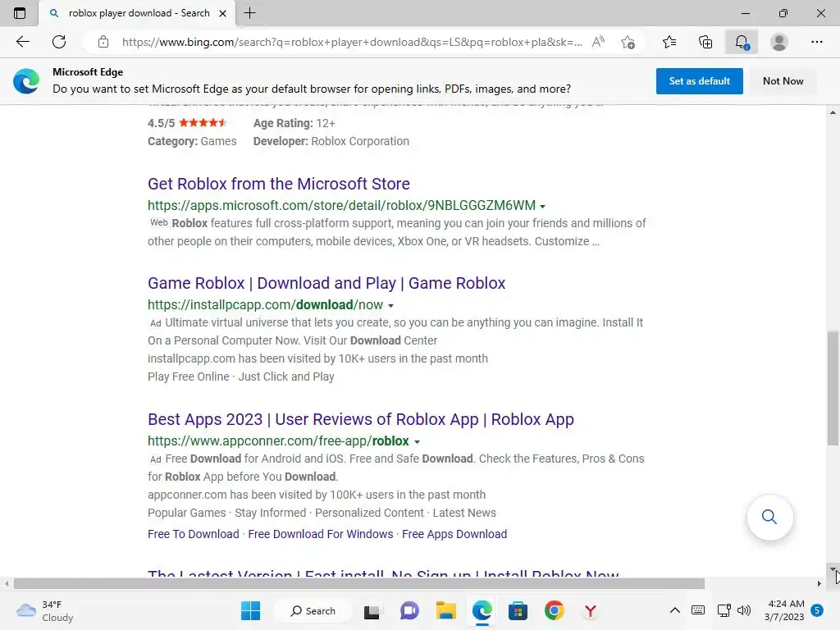Open the red Y app on taskbar
840x630 pixels.
tap(590, 610)
